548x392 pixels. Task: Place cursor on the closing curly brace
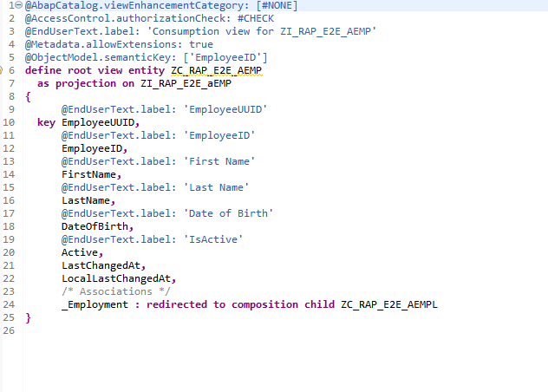tap(29, 318)
